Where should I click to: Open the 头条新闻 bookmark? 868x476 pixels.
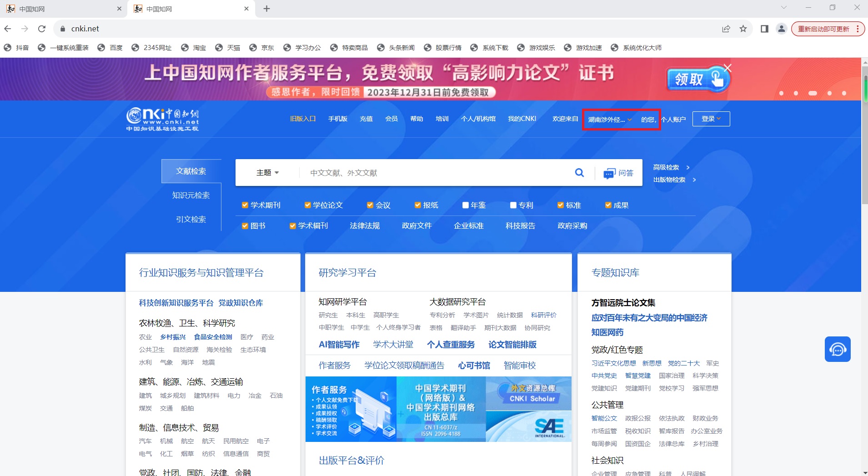click(396, 48)
